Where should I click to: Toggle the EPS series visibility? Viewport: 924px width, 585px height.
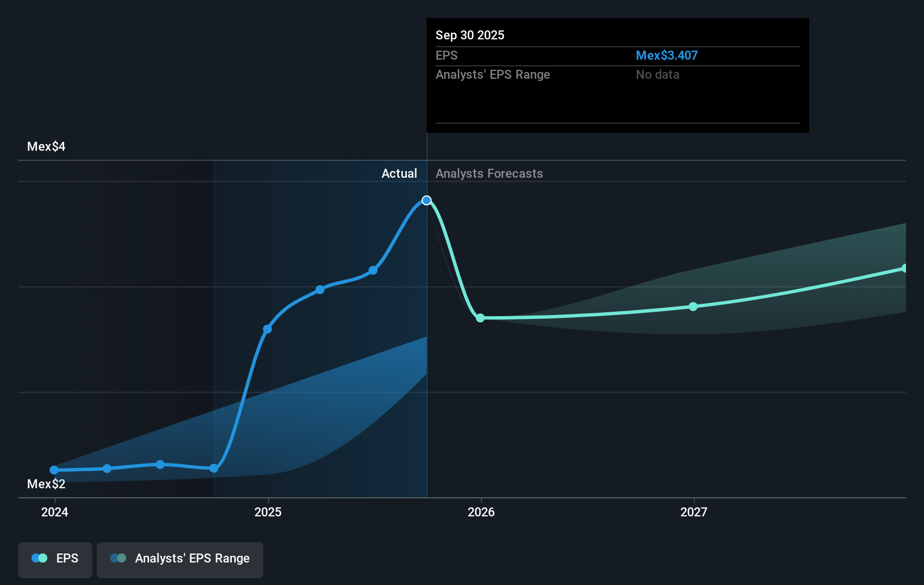55,560
